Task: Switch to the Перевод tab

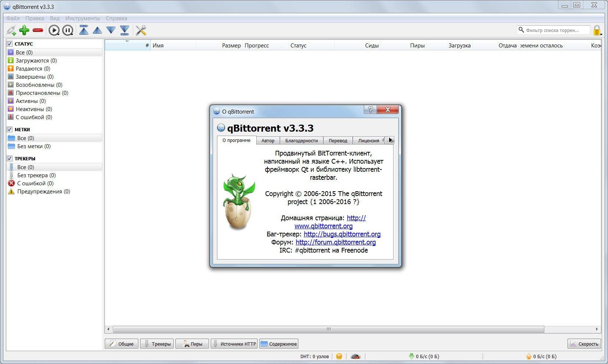Action: click(338, 140)
